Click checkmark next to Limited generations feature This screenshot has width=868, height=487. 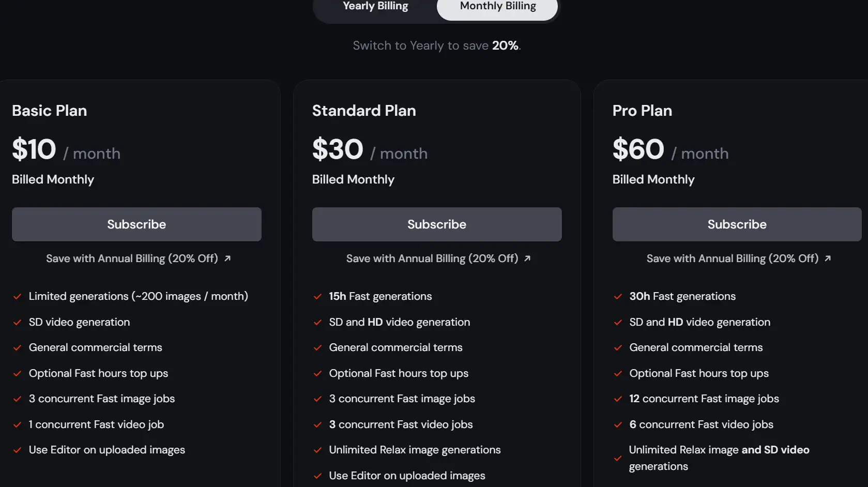(x=17, y=297)
